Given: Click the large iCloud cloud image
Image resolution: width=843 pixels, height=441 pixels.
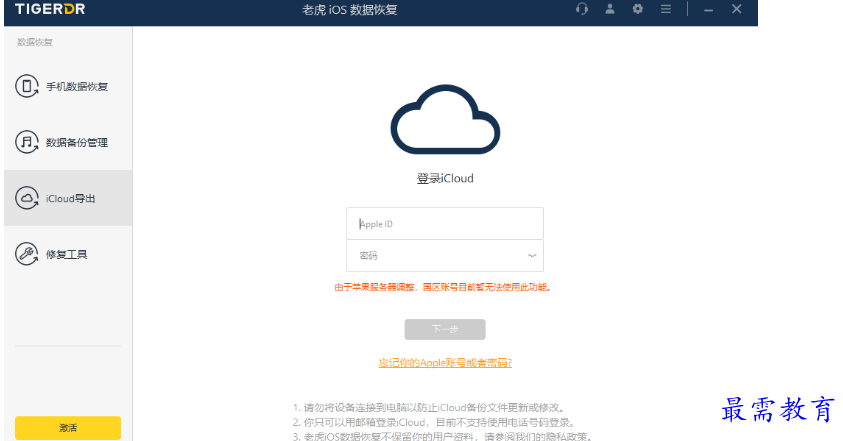Looking at the screenshot, I should pyautogui.click(x=445, y=119).
